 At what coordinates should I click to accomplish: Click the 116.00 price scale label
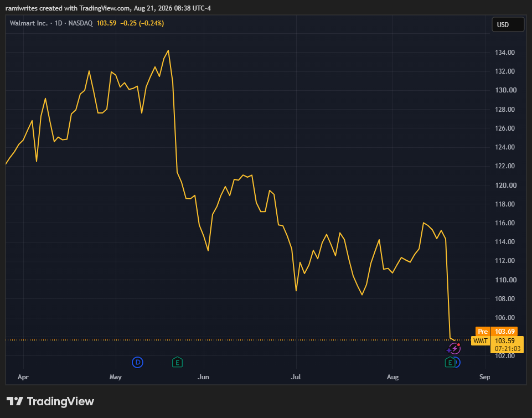pyautogui.click(x=504, y=223)
